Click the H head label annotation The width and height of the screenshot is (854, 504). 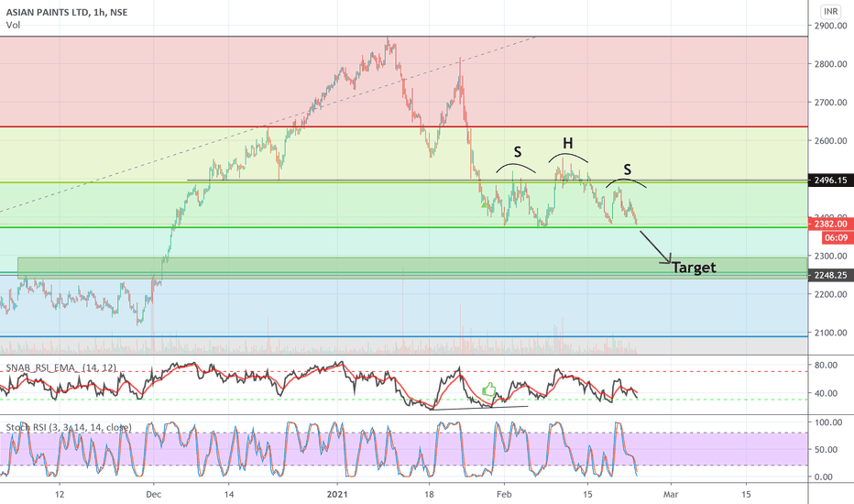[567, 143]
